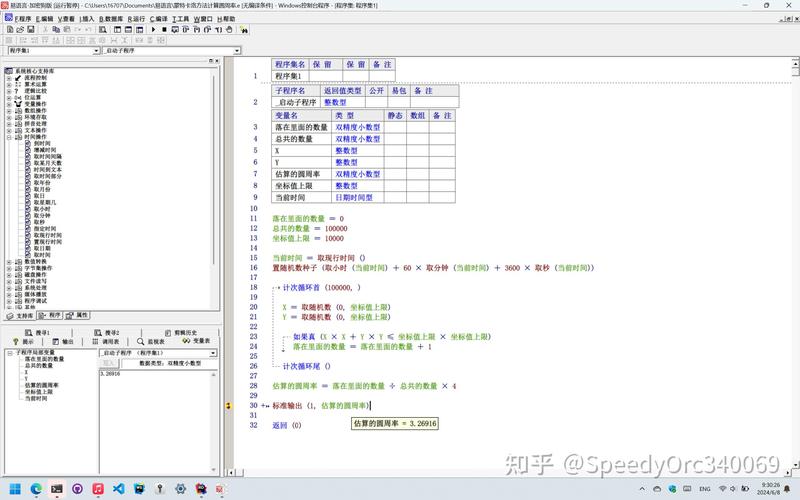Open the T.工具 menu

click(x=181, y=19)
